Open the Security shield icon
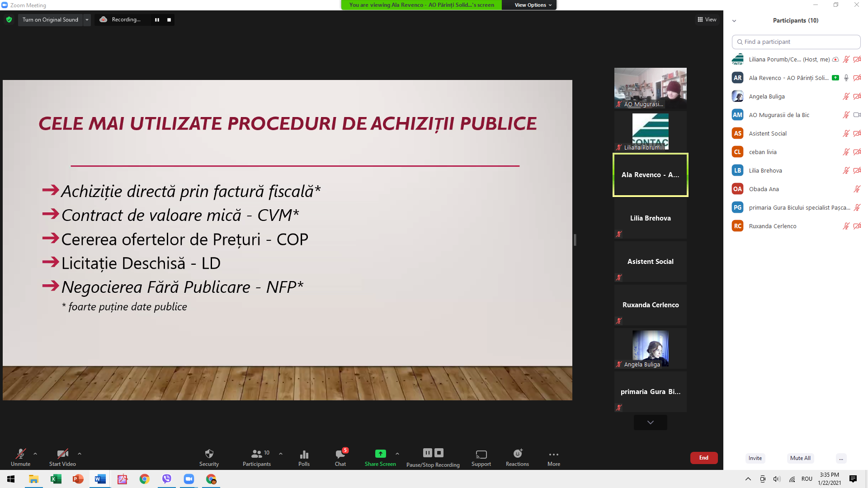This screenshot has height=488, width=868. [209, 454]
